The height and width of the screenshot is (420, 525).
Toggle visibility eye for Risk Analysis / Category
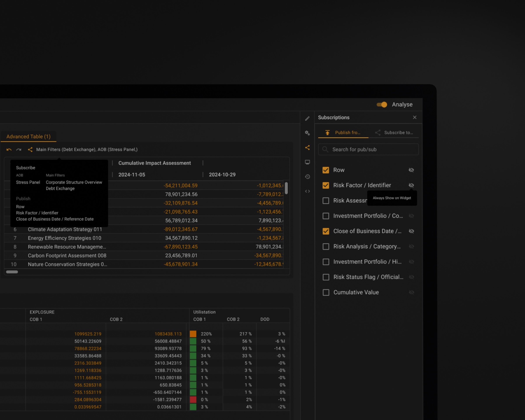tap(411, 246)
